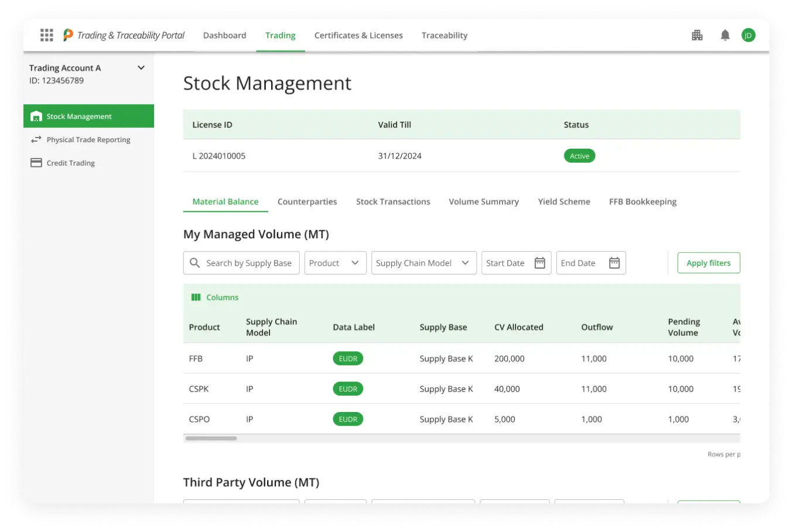
Task: Click the Credit Trading card icon
Action: coord(36,163)
